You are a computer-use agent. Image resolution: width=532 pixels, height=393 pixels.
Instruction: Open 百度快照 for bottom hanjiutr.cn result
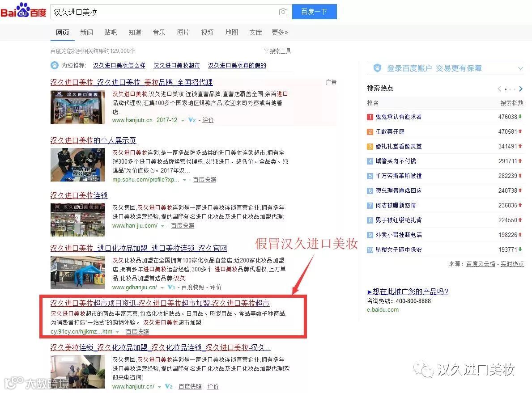(190, 386)
